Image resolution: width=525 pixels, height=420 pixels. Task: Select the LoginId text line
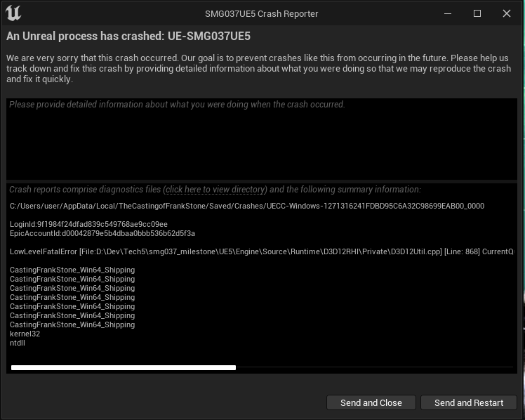click(88, 225)
